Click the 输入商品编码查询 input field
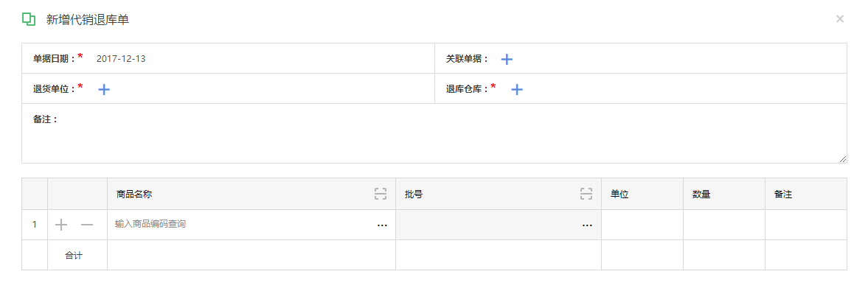Viewport: 868px width, 291px height. coord(243,225)
